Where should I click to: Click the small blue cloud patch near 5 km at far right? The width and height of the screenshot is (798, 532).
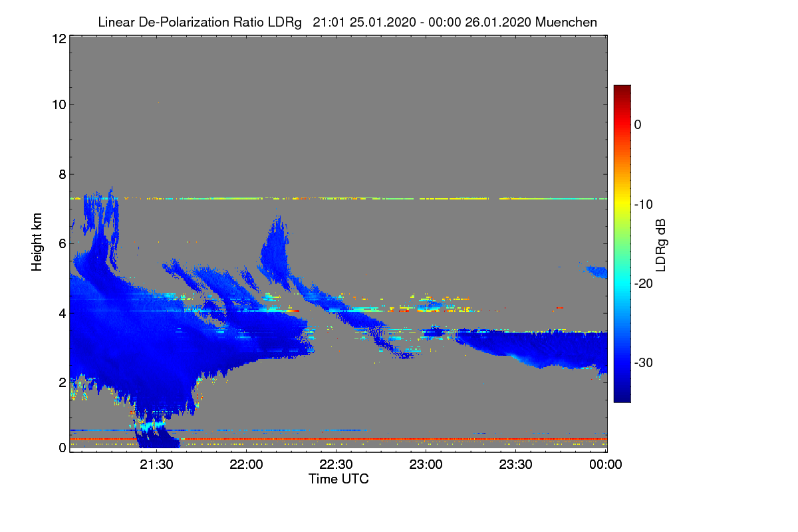[597, 271]
